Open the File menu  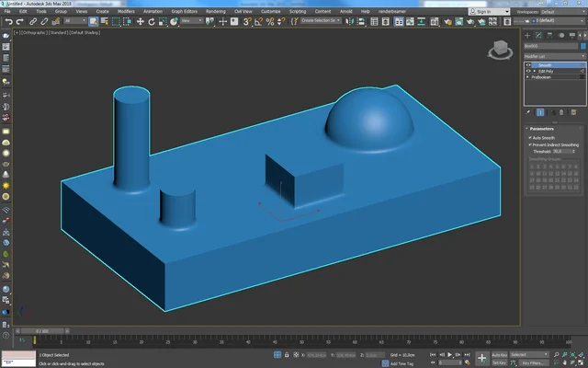[7, 11]
